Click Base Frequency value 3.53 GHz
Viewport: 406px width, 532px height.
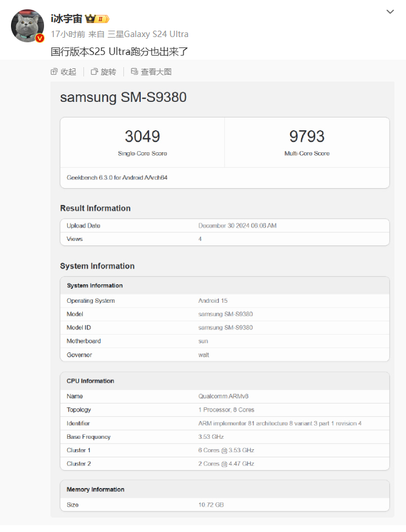(x=211, y=436)
